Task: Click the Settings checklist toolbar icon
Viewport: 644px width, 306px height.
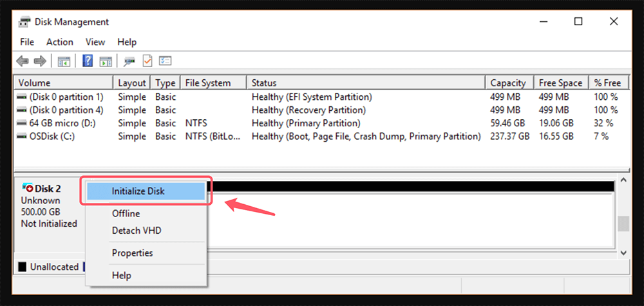Action: (x=166, y=61)
